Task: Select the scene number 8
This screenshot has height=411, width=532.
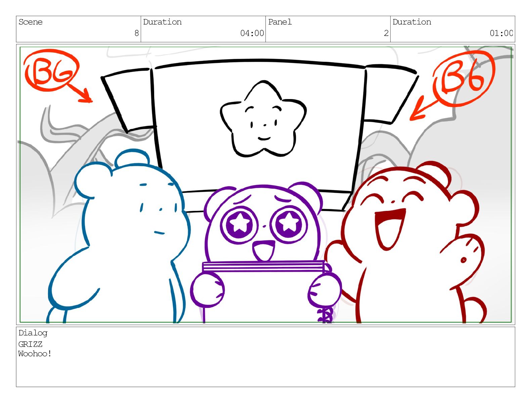Action: click(x=136, y=33)
